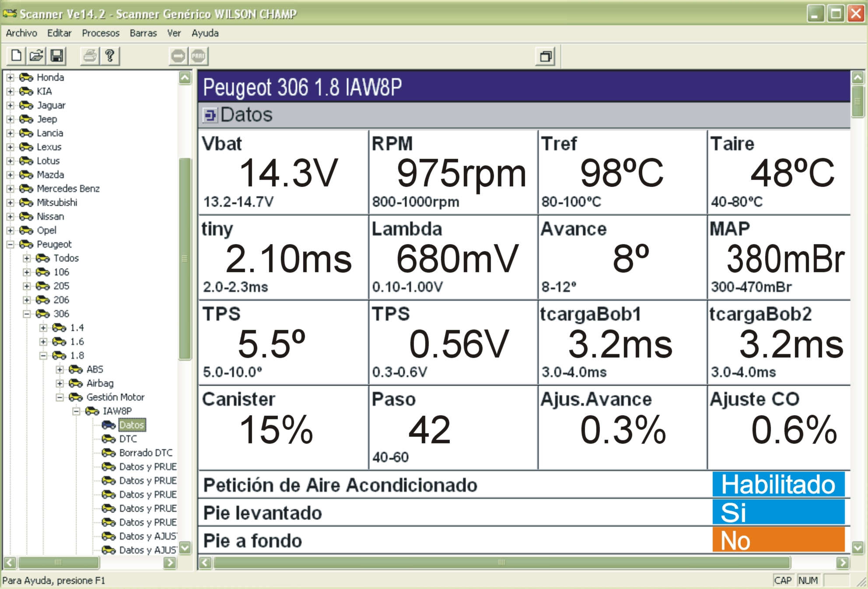Click the icon next to Datos header
868x589 pixels.
click(210, 116)
